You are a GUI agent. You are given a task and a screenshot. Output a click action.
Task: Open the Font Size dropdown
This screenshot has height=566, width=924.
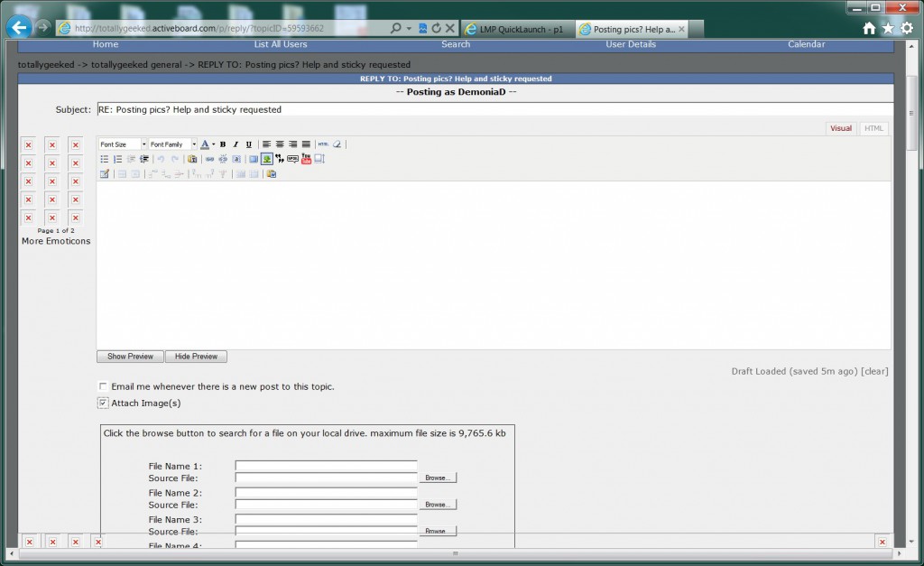tap(123, 144)
